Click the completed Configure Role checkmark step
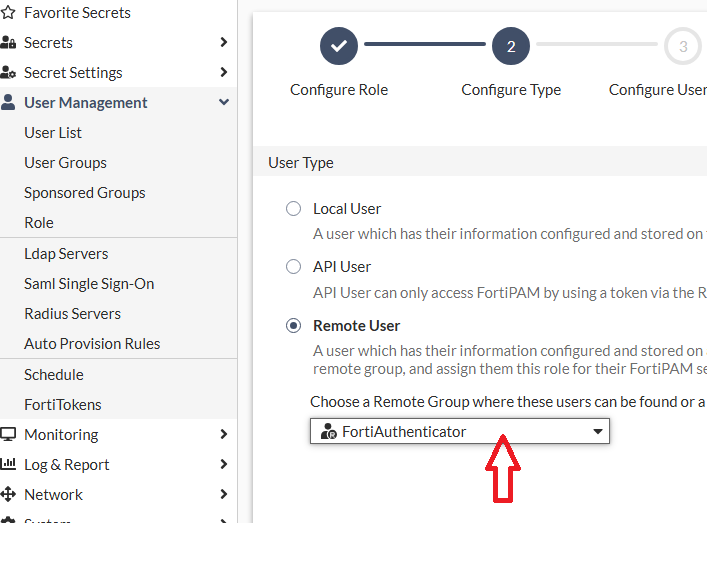Viewport: 707px width, 574px height. click(x=339, y=46)
